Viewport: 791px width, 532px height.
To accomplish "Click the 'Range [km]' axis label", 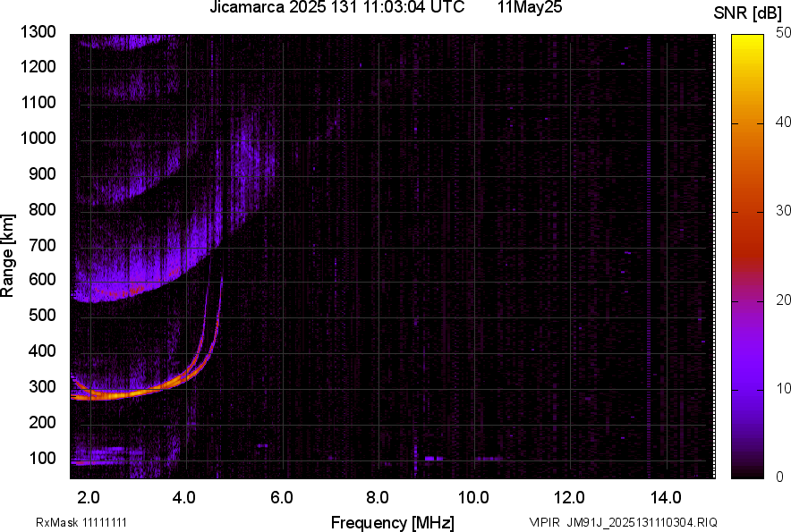I will pos(7,256).
